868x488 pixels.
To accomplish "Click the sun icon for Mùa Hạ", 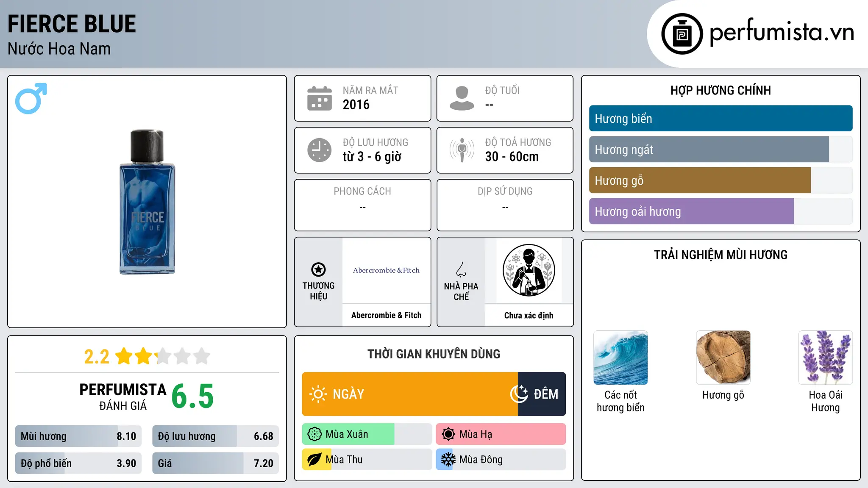I will [448, 434].
